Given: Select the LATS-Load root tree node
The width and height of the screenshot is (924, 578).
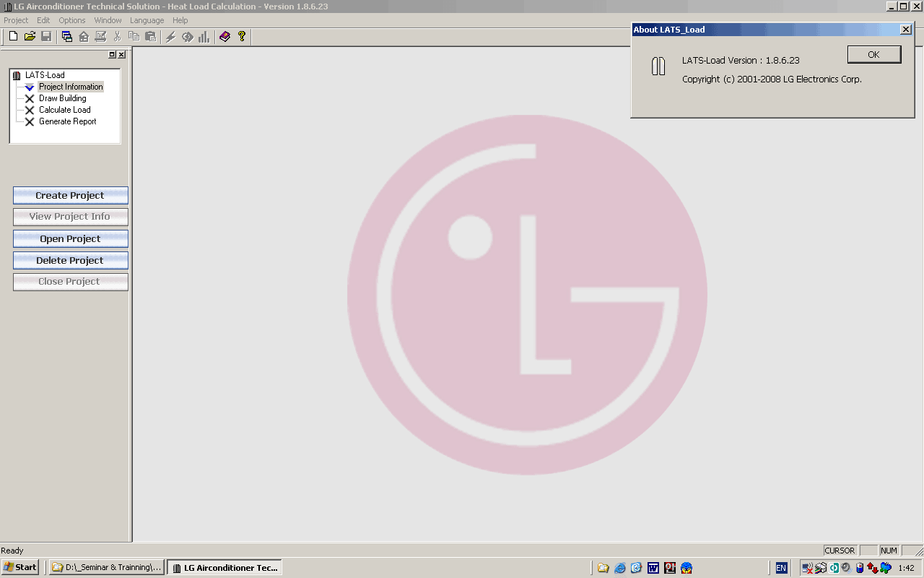Looking at the screenshot, I should click(45, 75).
